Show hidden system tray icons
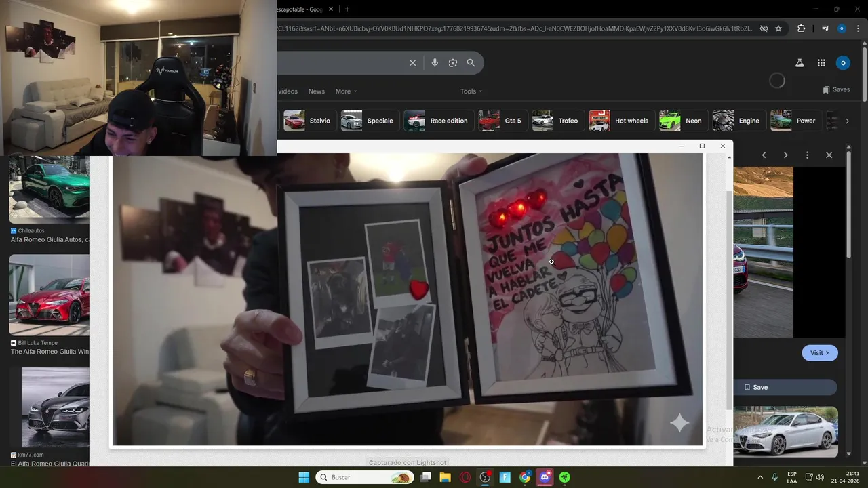Screen dimensions: 868x488 coord(759,477)
